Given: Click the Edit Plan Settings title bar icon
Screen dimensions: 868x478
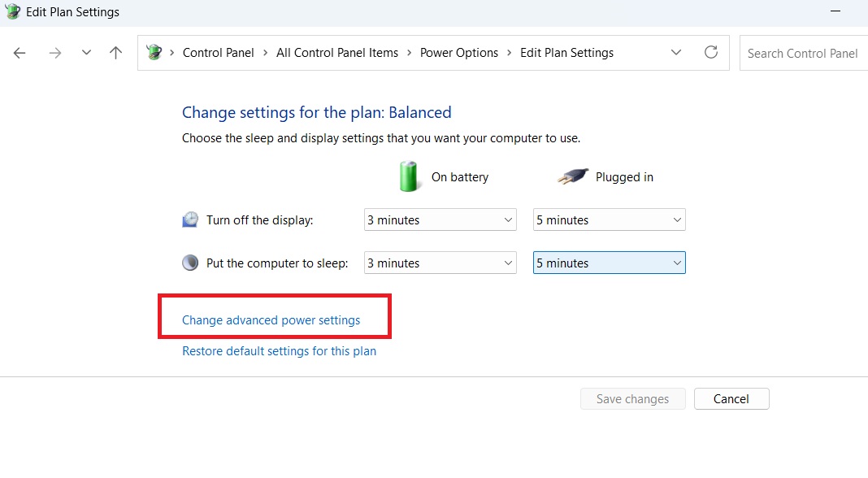Looking at the screenshot, I should pos(11,11).
